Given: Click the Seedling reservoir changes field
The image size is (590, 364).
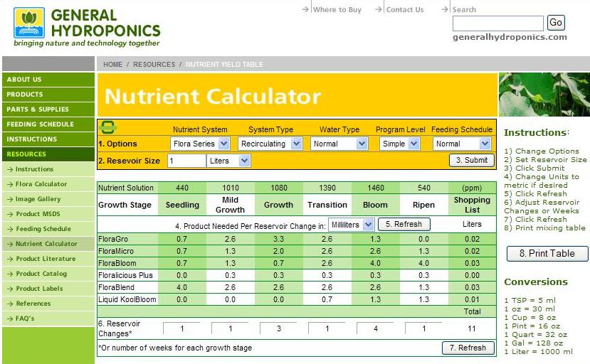Looking at the screenshot, I should coord(181,328).
